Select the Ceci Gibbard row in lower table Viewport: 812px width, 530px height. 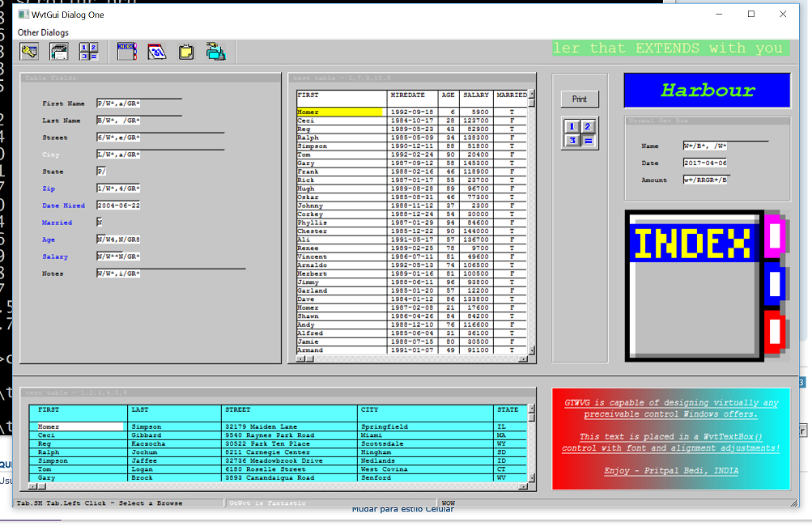pyautogui.click(x=81, y=435)
